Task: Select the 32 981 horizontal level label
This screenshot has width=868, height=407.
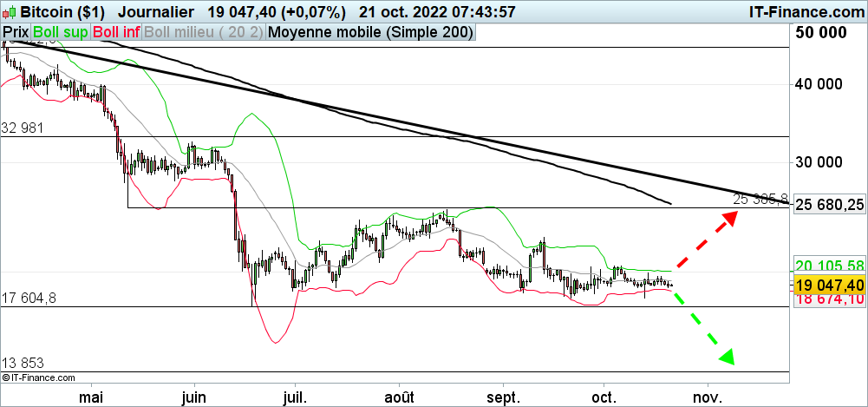Action: coord(23,128)
